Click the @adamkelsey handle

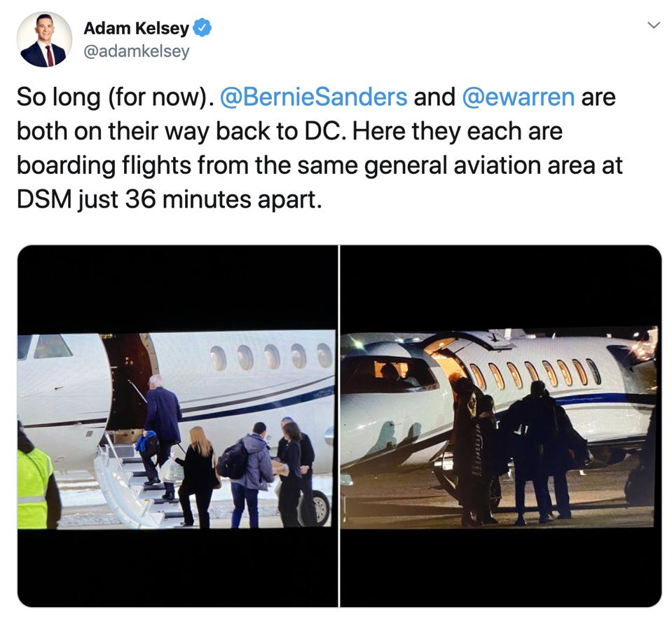(x=136, y=51)
